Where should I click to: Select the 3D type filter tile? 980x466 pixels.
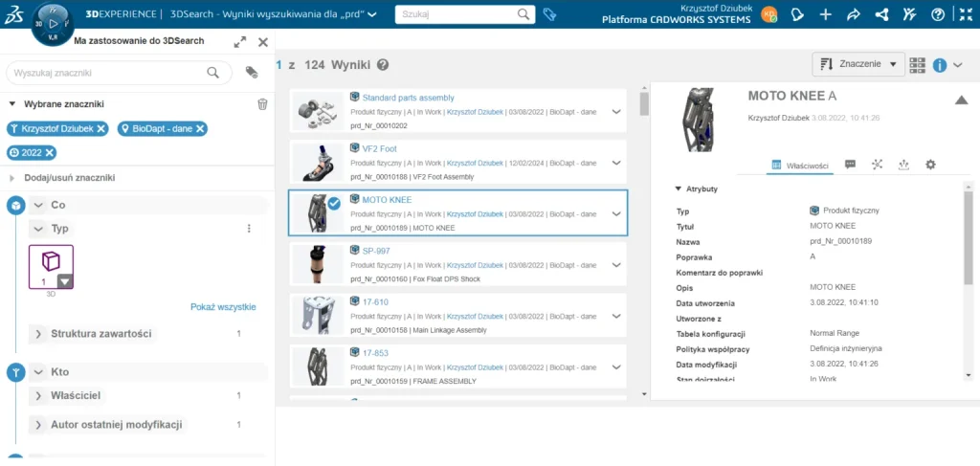tap(51, 266)
